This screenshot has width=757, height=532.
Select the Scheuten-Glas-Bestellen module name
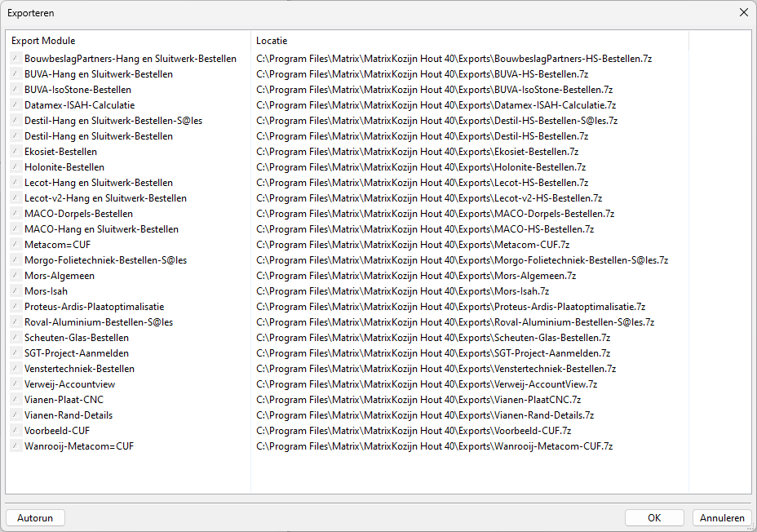(x=77, y=338)
